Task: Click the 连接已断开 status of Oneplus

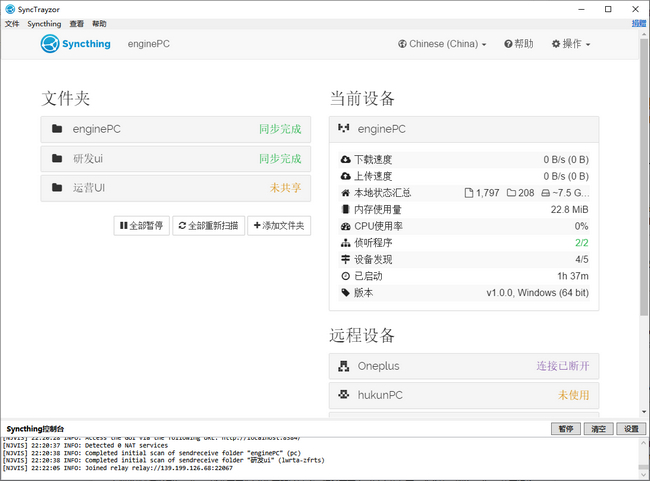Action: (563, 366)
